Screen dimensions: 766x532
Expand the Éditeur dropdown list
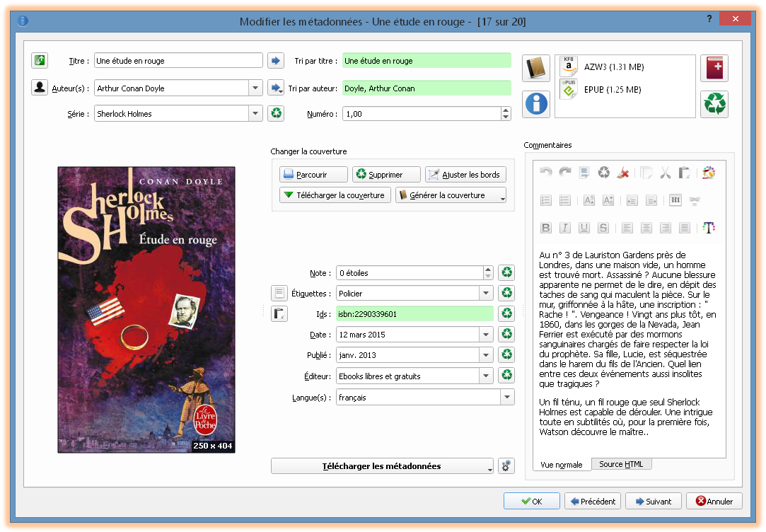(x=486, y=376)
